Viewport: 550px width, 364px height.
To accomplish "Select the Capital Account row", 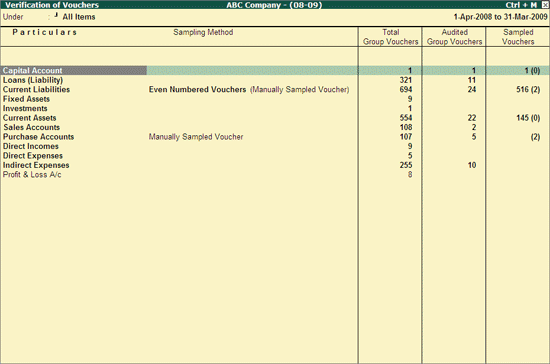I will [x=275, y=70].
